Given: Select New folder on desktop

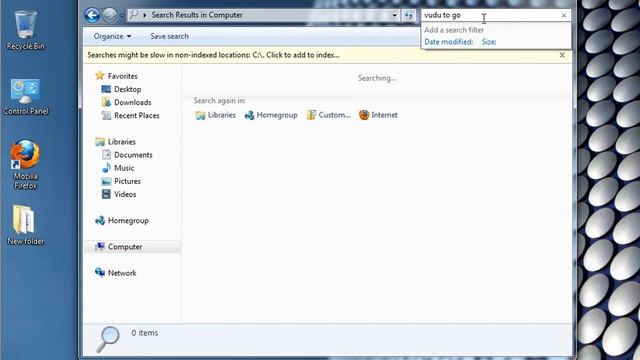Looking at the screenshot, I should pos(26,225).
